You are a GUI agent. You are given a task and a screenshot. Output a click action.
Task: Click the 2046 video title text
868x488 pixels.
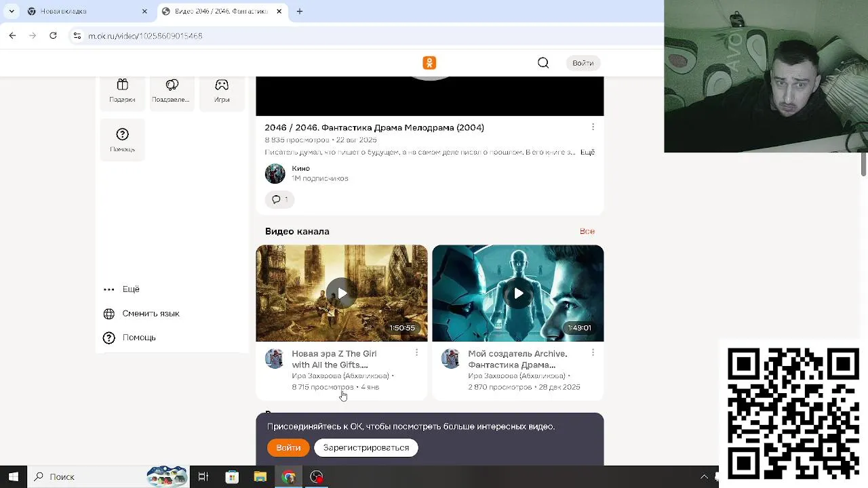point(374,127)
